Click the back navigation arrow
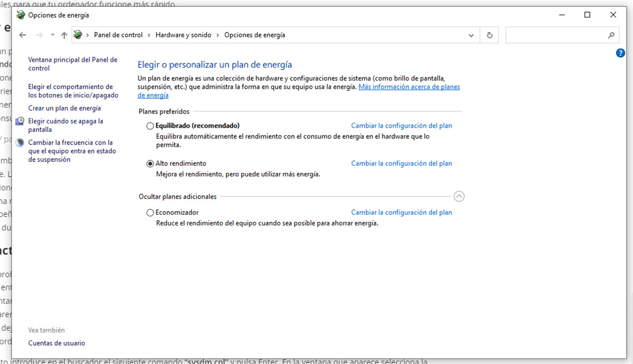 tap(22, 35)
